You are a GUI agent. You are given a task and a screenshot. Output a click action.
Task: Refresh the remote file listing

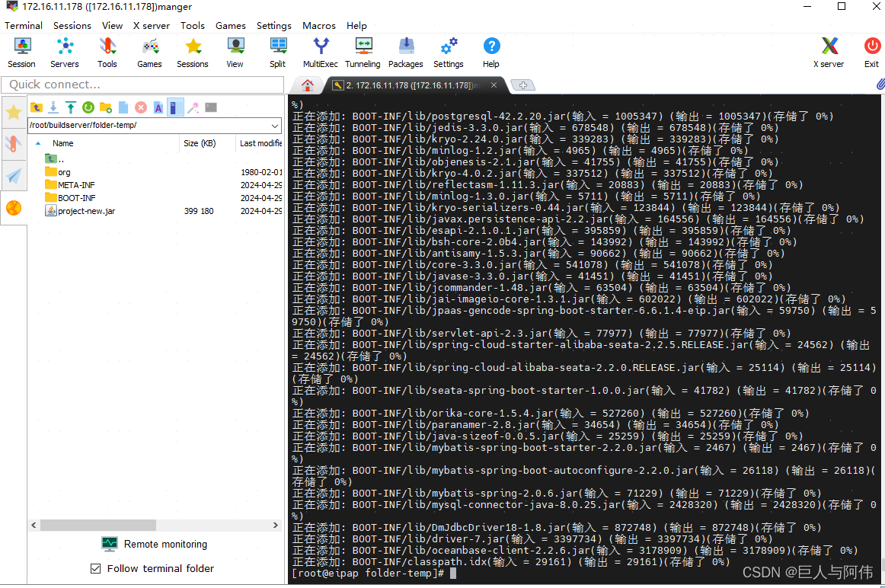tap(88, 107)
